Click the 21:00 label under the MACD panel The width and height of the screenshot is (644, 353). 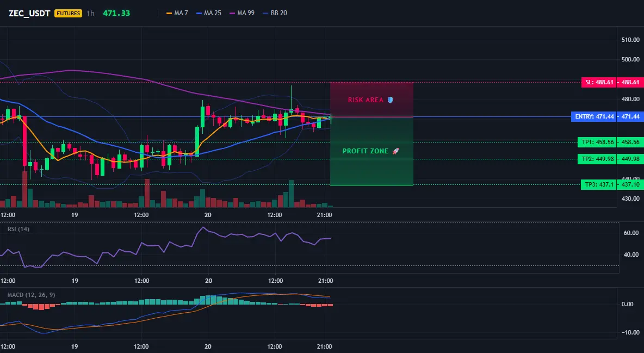point(325,346)
